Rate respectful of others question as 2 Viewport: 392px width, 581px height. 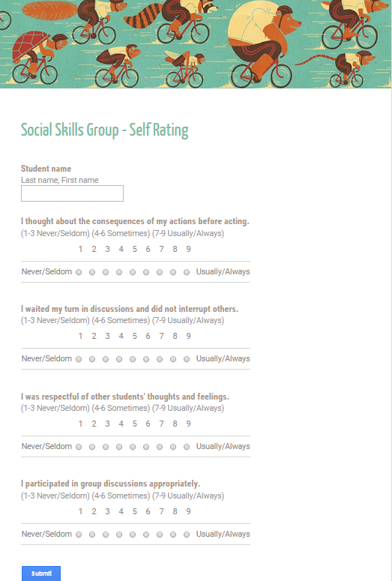click(92, 448)
